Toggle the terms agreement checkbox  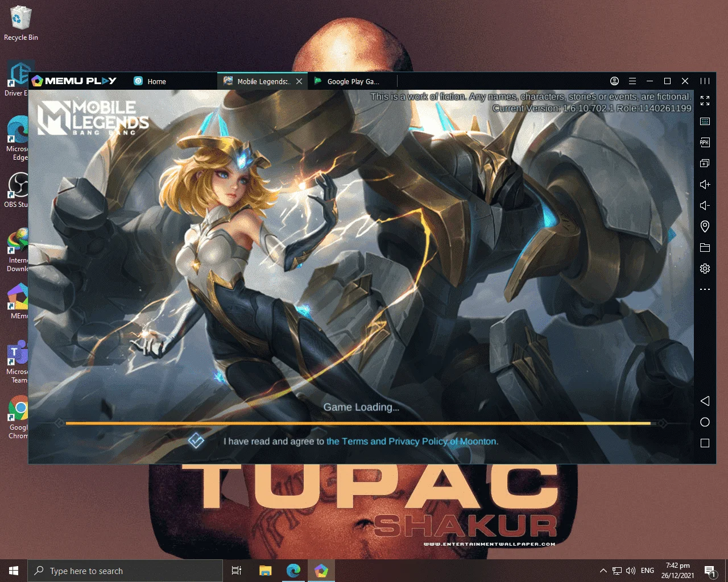pyautogui.click(x=196, y=440)
